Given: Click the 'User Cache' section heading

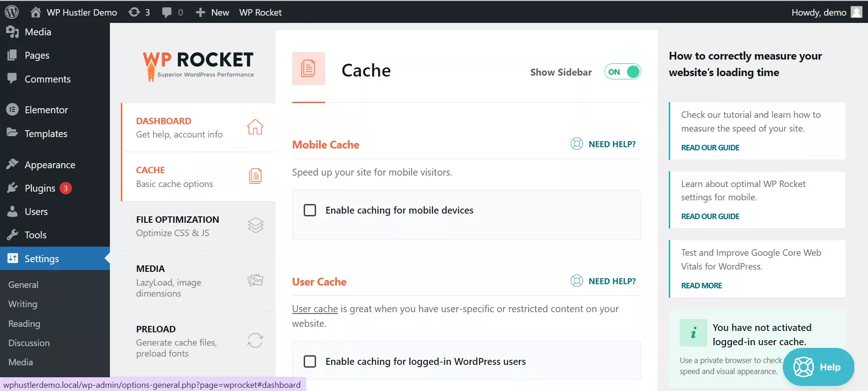Looking at the screenshot, I should tap(319, 282).
